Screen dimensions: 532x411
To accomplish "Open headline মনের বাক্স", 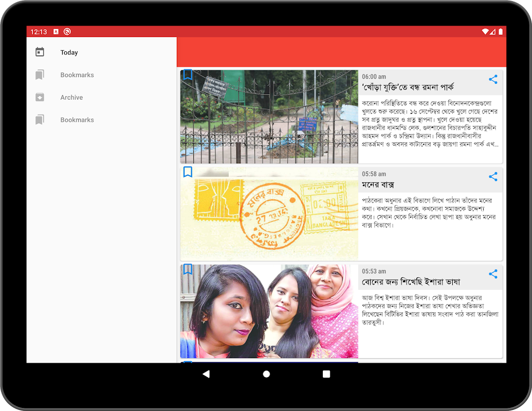I will (x=378, y=185).
